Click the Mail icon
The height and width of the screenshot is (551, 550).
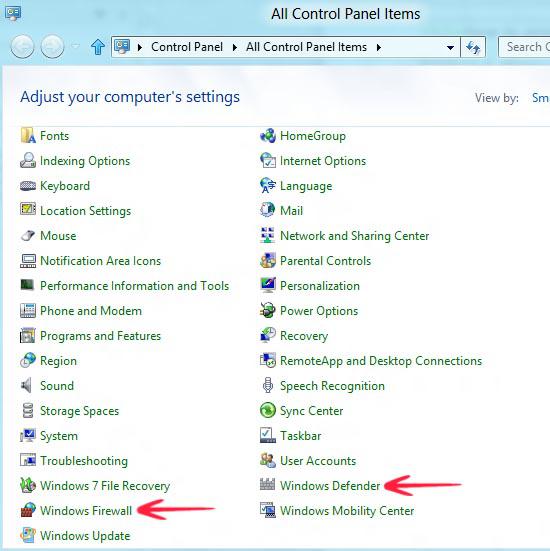pyautogui.click(x=268, y=210)
